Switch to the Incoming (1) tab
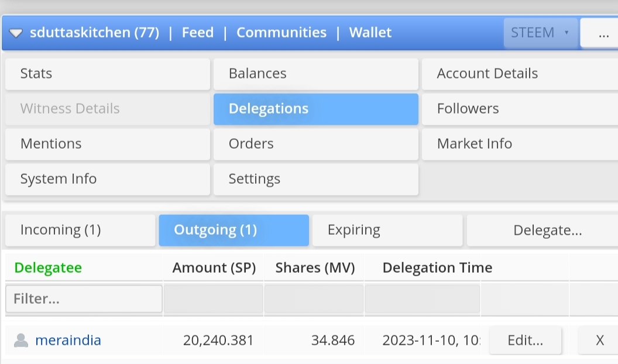Screen dimensions: 618x364 [80, 230]
